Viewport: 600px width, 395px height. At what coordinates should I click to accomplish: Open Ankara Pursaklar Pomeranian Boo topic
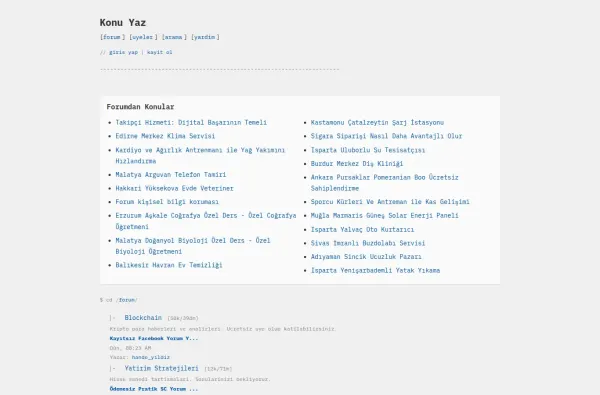coord(385,183)
